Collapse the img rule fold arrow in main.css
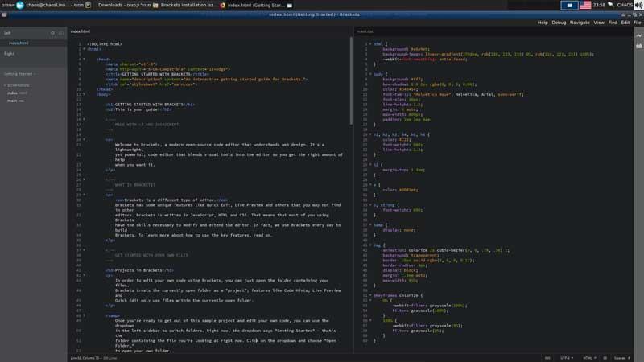Image resolution: width=644 pixels, height=362 pixels. point(370,245)
